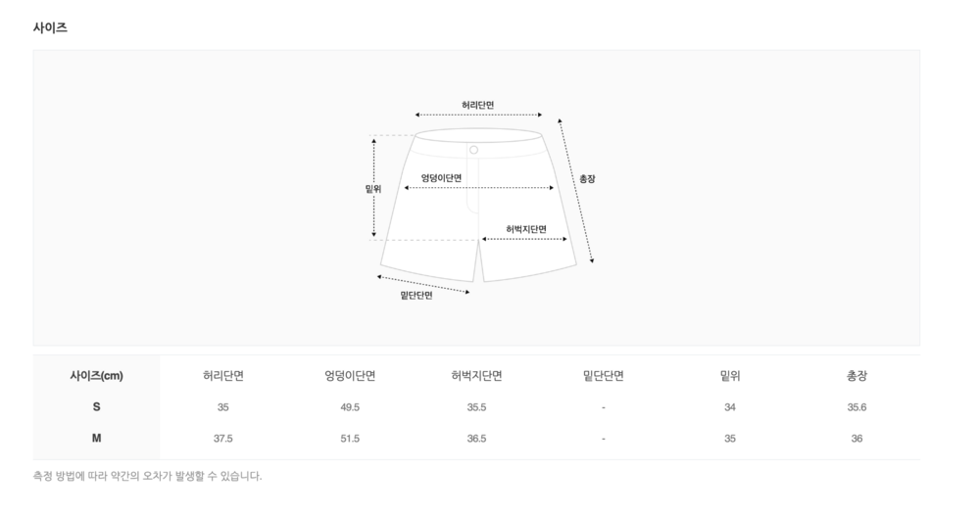Click the 밑위 label in the diagram
Image resolution: width=980 pixels, height=516 pixels.
[x=372, y=188]
